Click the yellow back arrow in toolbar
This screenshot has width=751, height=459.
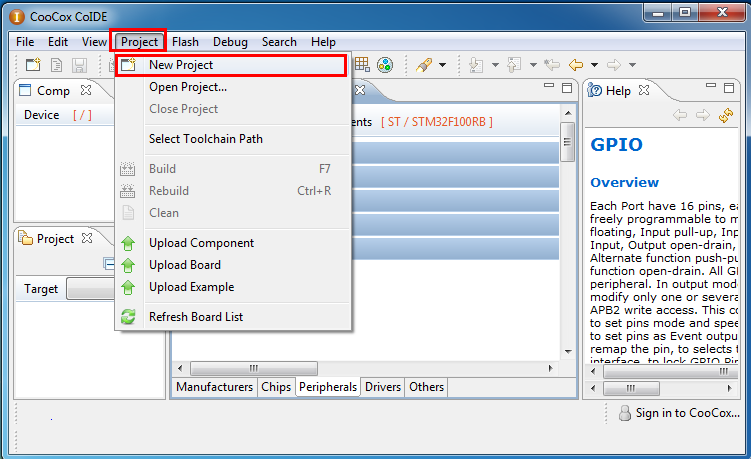click(x=576, y=65)
